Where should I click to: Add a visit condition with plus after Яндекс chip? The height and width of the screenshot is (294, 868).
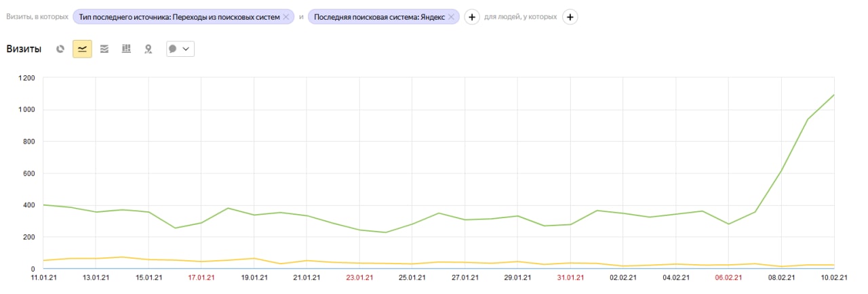(x=472, y=17)
